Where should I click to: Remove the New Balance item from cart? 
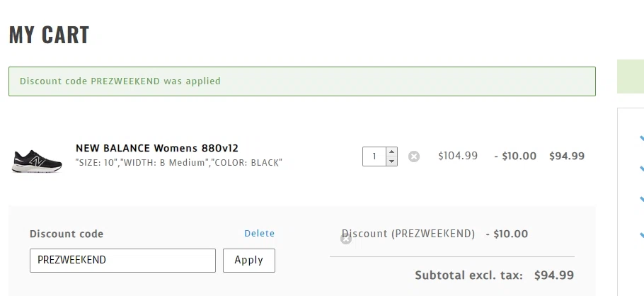tap(414, 156)
